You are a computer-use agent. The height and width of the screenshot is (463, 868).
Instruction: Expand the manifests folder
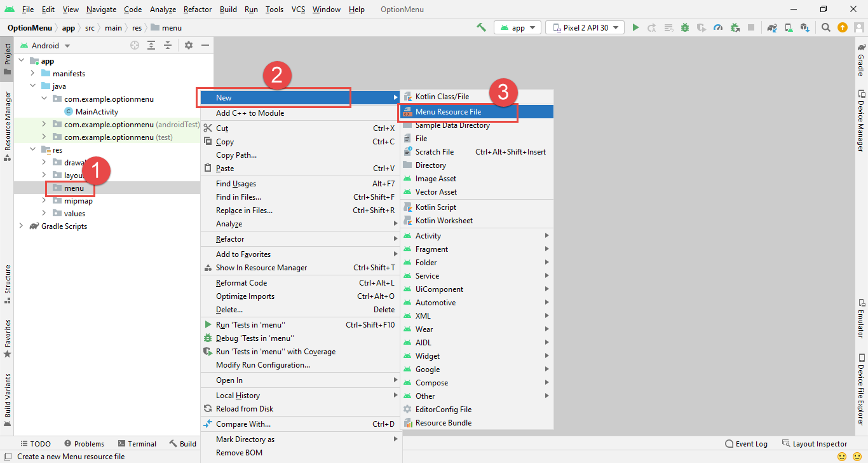coord(33,74)
